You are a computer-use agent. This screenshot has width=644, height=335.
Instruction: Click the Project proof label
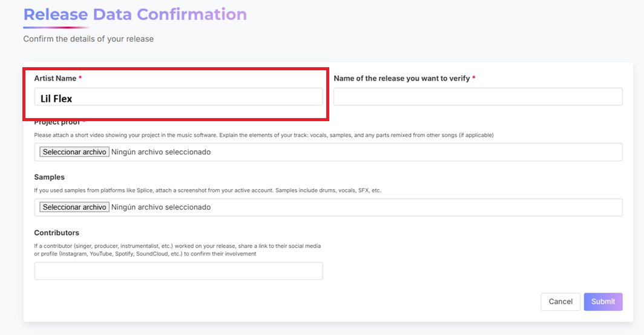tap(57, 123)
